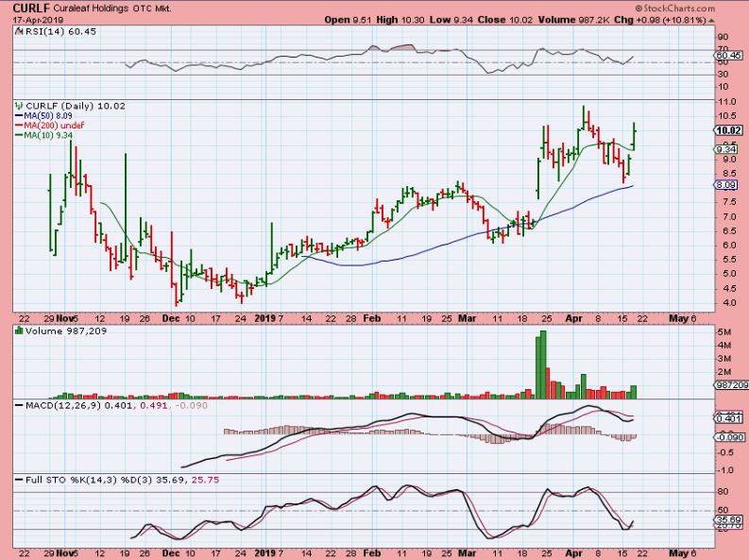Click the 9.34 MA(10) price tag

726,149
